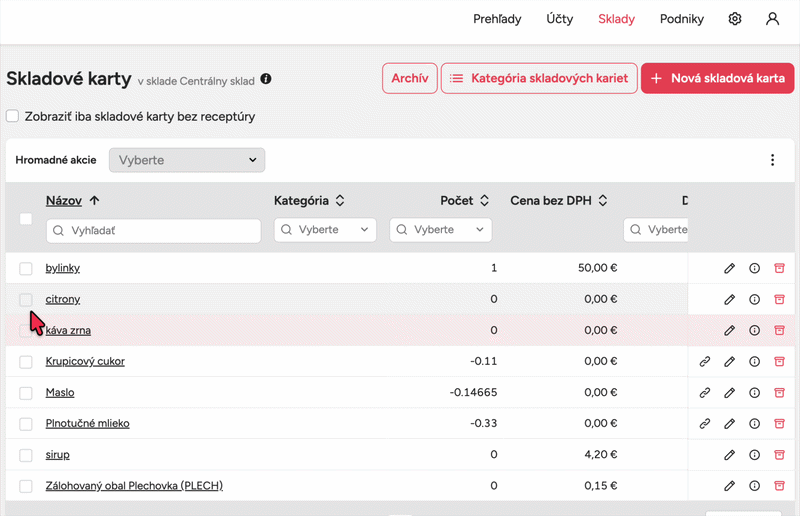Screen dimensions: 800x516
Task: Go to Prehľady menu
Action: [x=497, y=19]
